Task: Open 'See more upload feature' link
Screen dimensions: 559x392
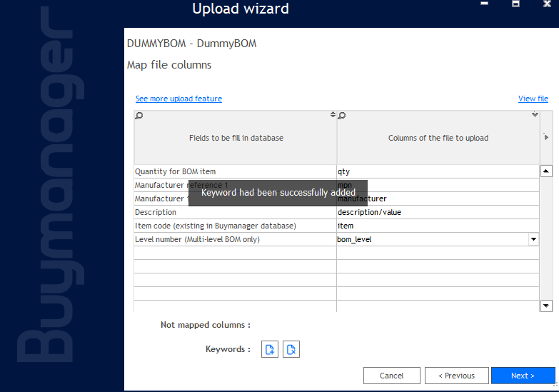Action: (x=178, y=99)
